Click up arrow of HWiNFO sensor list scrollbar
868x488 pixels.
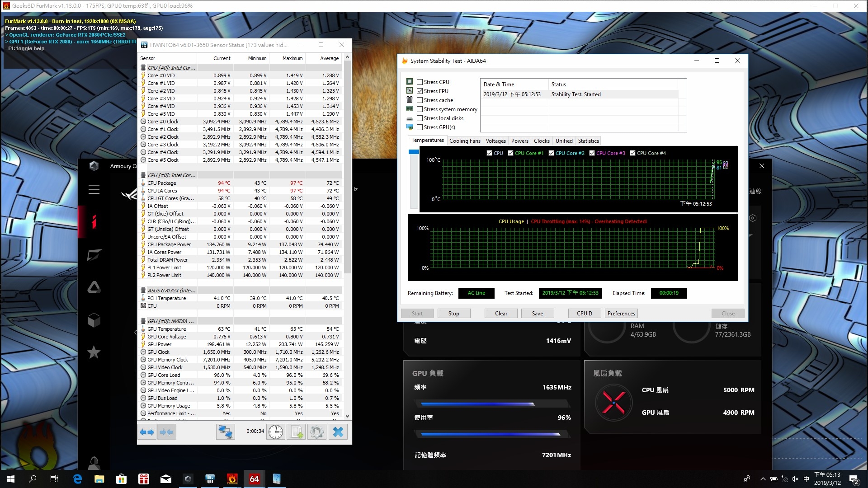(x=347, y=57)
